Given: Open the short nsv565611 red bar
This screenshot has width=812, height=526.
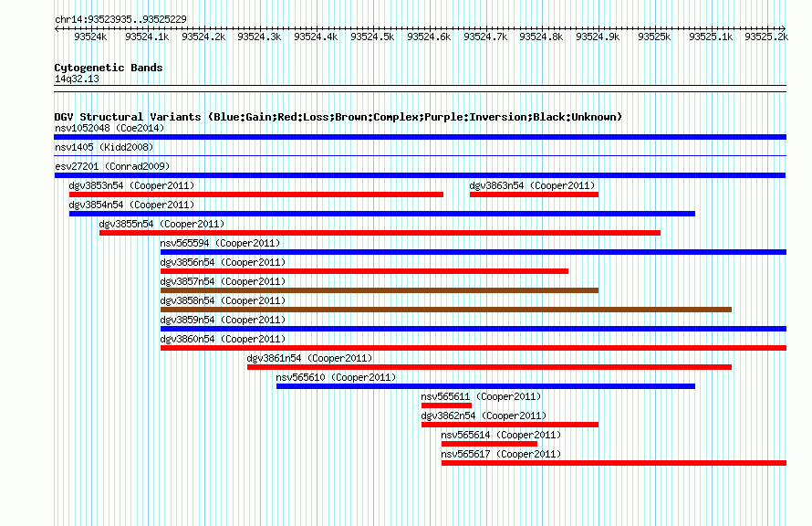Looking at the screenshot, I should tap(446, 405).
